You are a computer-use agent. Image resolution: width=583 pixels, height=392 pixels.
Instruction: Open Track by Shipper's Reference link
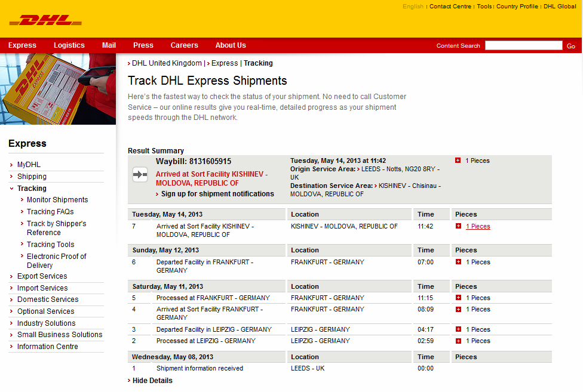(x=57, y=228)
